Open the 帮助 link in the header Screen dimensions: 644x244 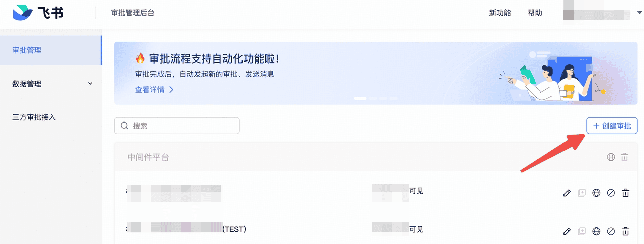click(535, 13)
